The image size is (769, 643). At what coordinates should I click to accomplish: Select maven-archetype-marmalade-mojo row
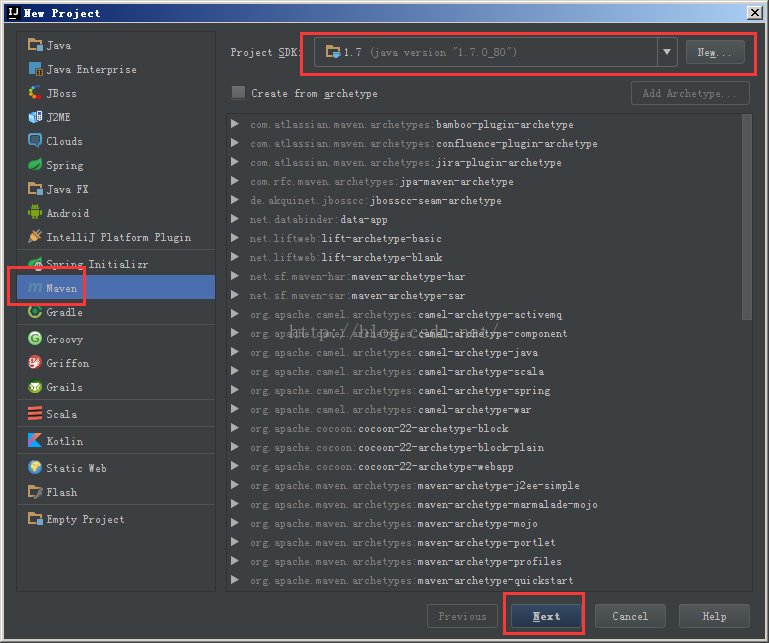point(486,505)
